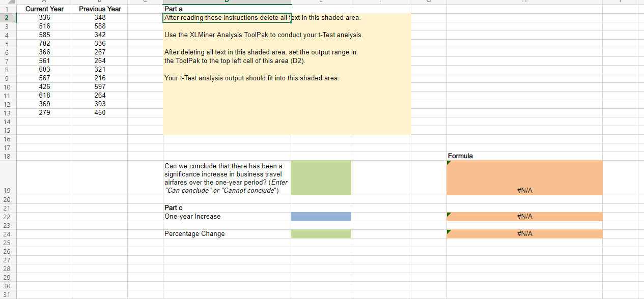Select the Formula header cell

(x=524, y=156)
